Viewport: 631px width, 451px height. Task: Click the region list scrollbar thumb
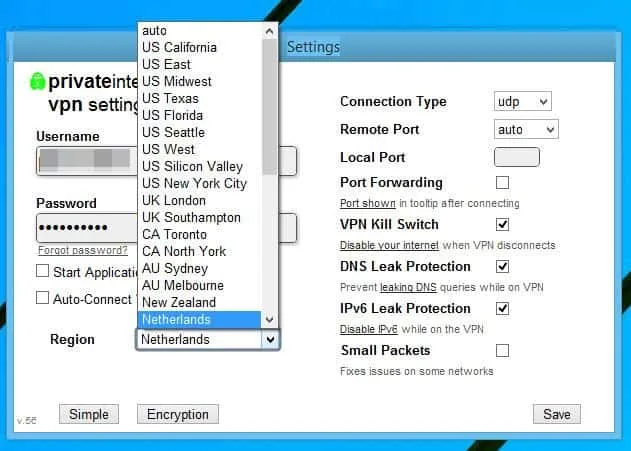coord(270,107)
